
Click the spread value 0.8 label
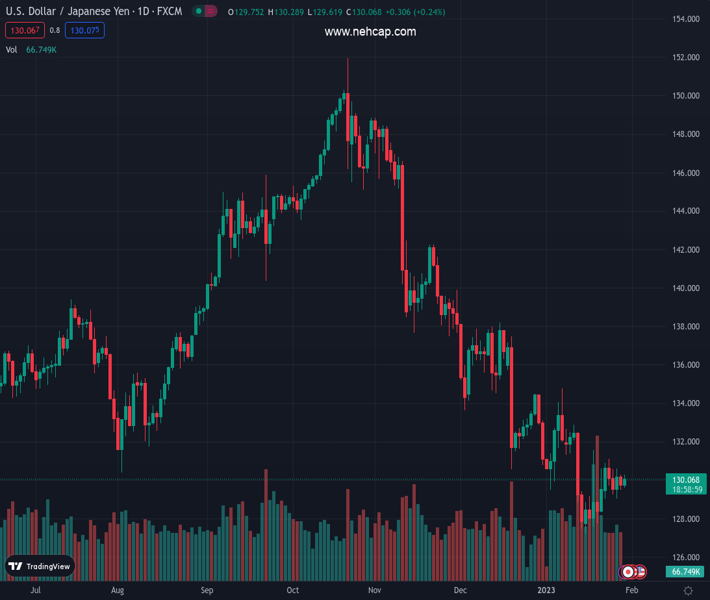(54, 31)
